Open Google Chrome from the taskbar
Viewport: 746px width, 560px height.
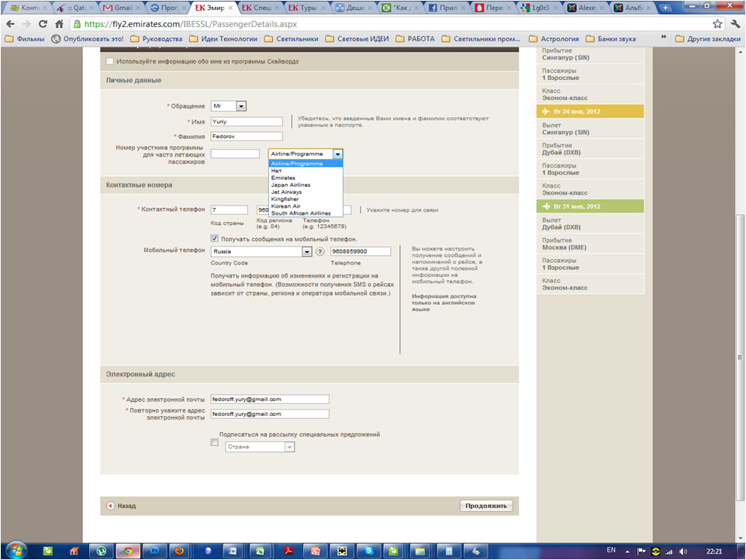(128, 551)
